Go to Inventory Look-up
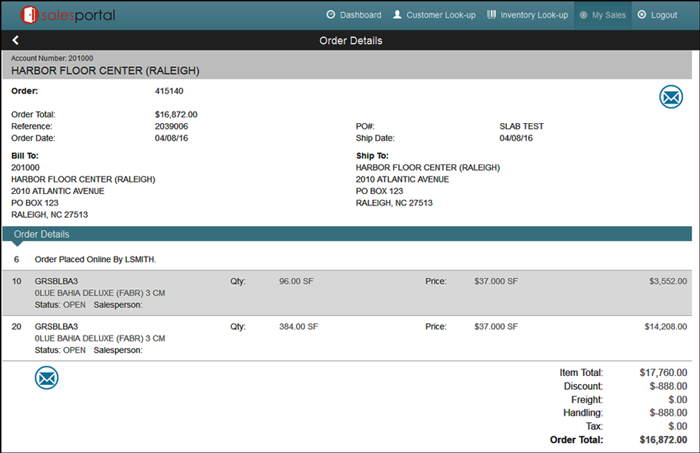The height and width of the screenshot is (453, 700). 526,15
